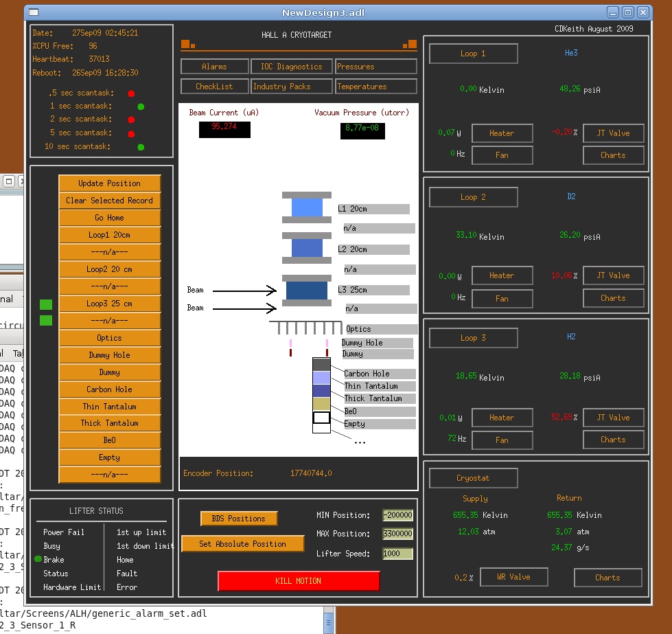This screenshot has width=672, height=634.
Task: Open Cryostat Charts
Action: [607, 578]
